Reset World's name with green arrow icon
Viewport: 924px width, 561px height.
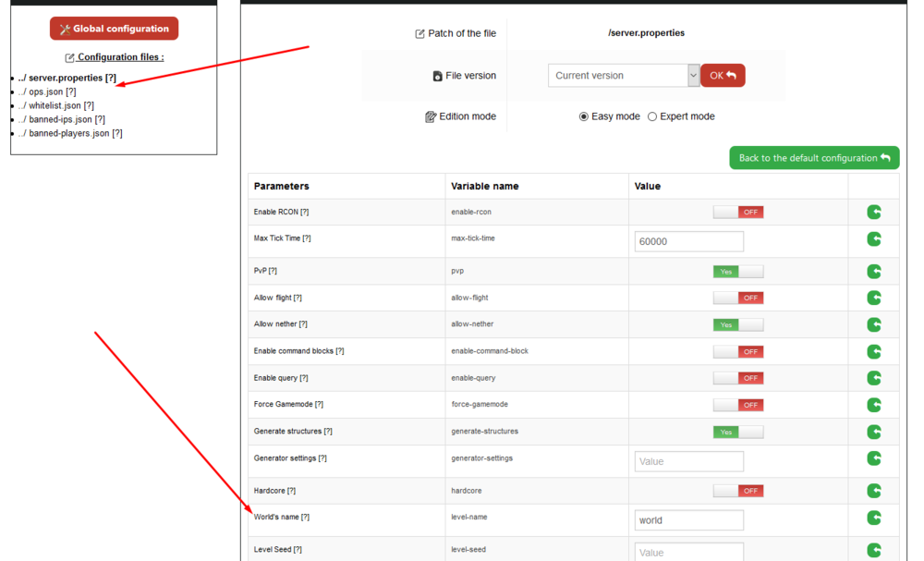tap(874, 518)
